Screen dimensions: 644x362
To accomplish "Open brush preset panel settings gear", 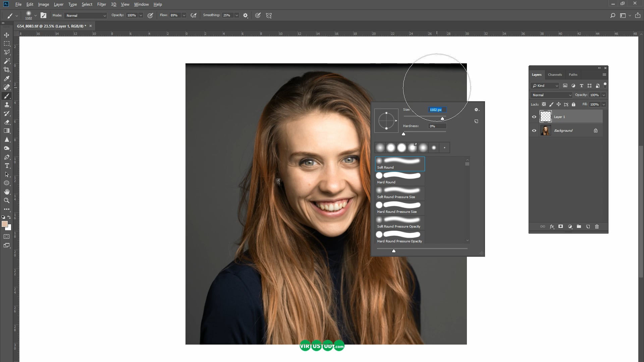I will (477, 110).
